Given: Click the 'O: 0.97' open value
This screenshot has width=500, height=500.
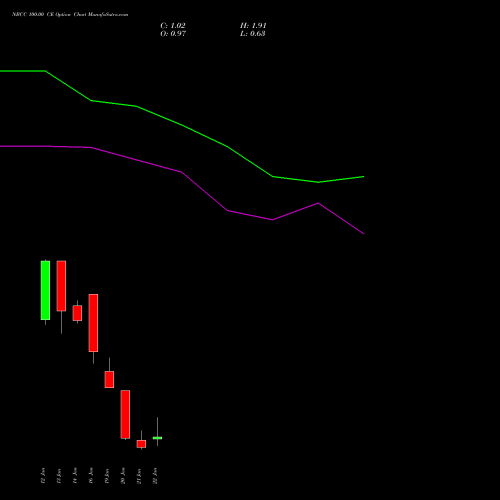Looking at the screenshot, I should pos(173,34).
